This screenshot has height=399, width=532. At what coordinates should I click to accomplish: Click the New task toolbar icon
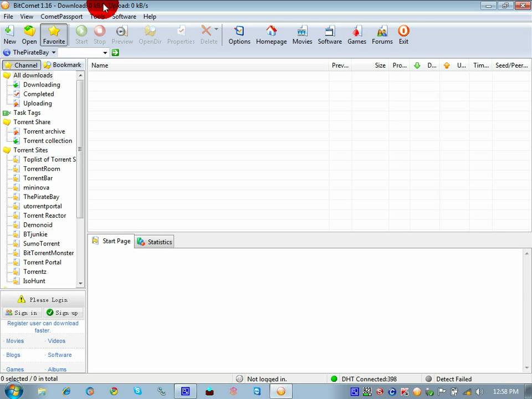(x=9, y=35)
